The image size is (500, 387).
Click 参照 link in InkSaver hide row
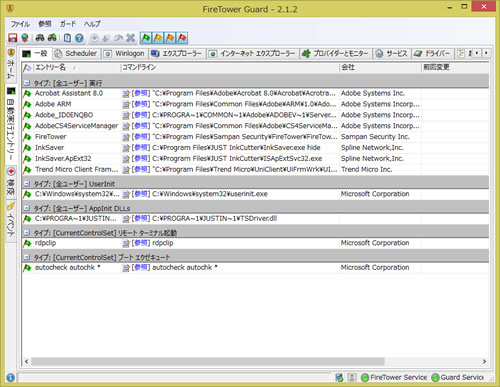[141, 148]
